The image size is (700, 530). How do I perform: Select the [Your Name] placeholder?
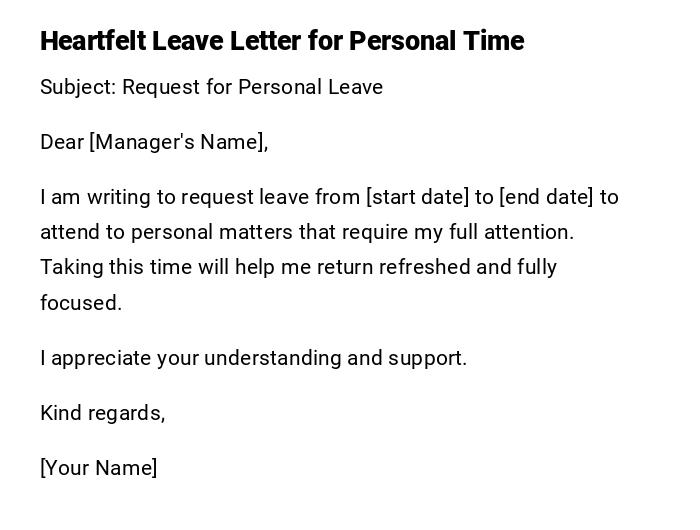coord(98,468)
